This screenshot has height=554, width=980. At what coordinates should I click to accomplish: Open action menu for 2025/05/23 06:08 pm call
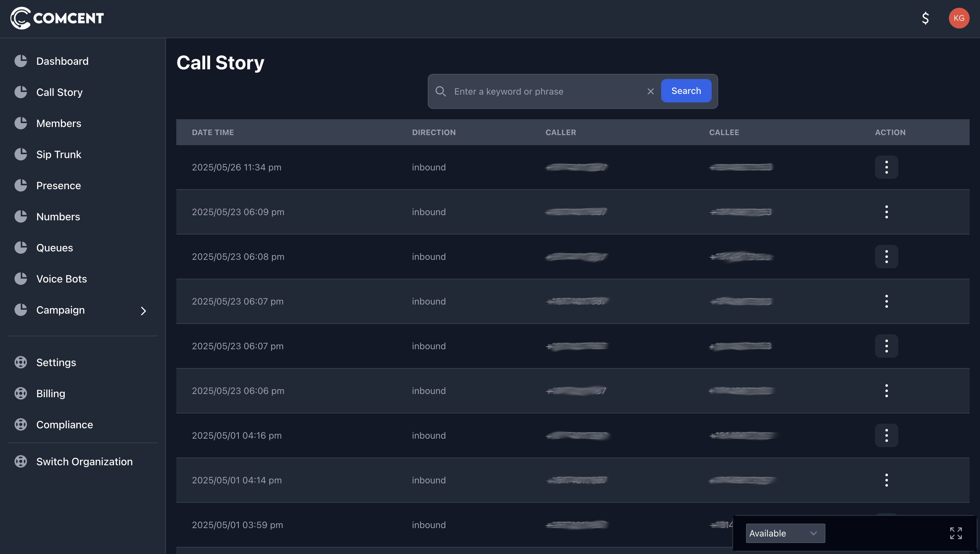click(886, 257)
